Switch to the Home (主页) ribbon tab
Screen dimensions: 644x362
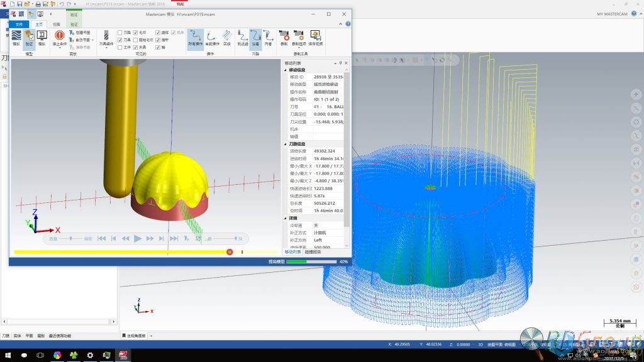39,25
